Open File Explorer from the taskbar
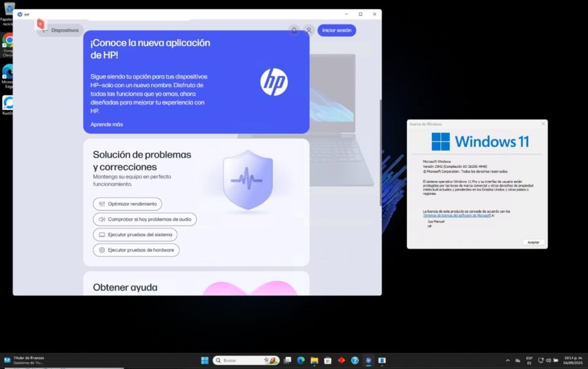Screen dimensions: 588x369 tap(314, 360)
